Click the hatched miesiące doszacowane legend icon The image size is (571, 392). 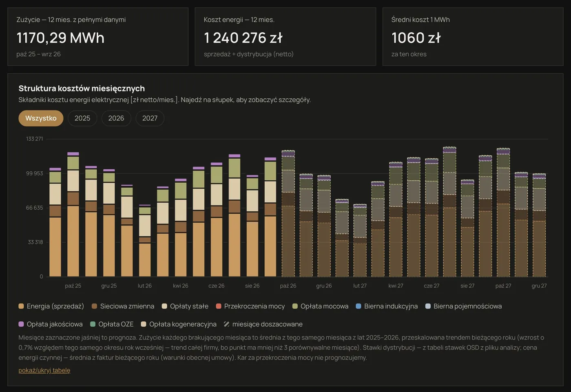tap(226, 324)
